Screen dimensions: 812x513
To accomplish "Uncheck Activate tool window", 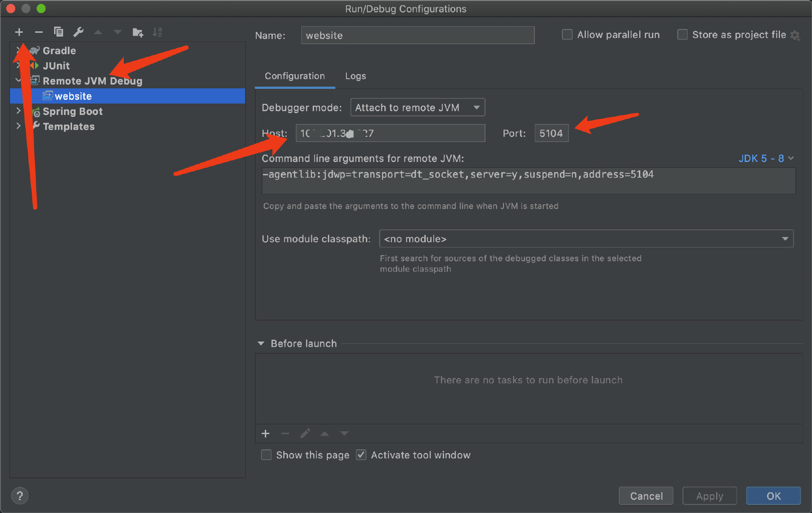I will tap(361, 455).
